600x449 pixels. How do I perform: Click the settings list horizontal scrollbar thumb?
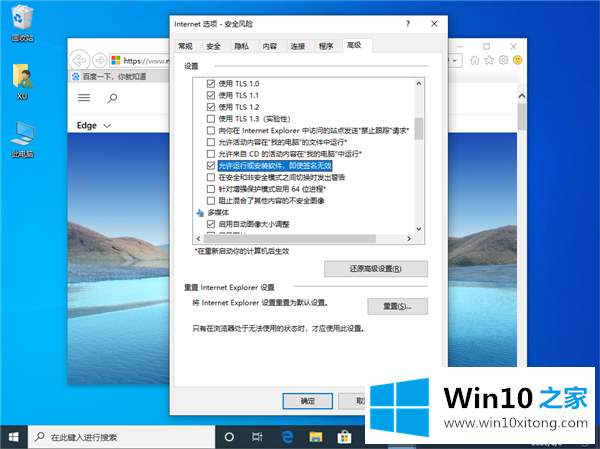(290, 238)
